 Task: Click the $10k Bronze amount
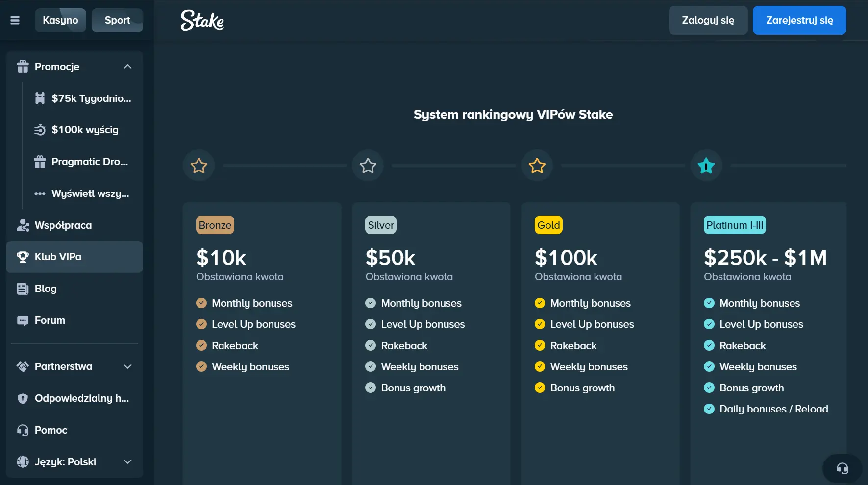221,258
